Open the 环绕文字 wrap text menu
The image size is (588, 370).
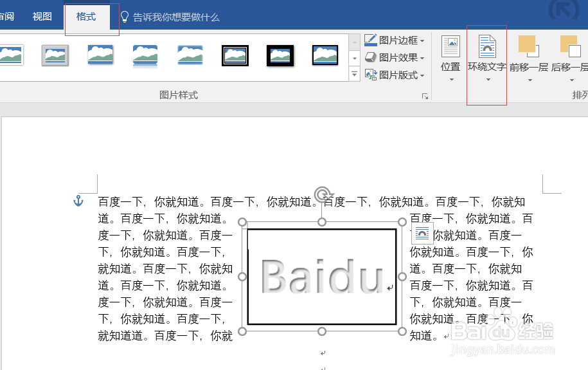coord(486,58)
